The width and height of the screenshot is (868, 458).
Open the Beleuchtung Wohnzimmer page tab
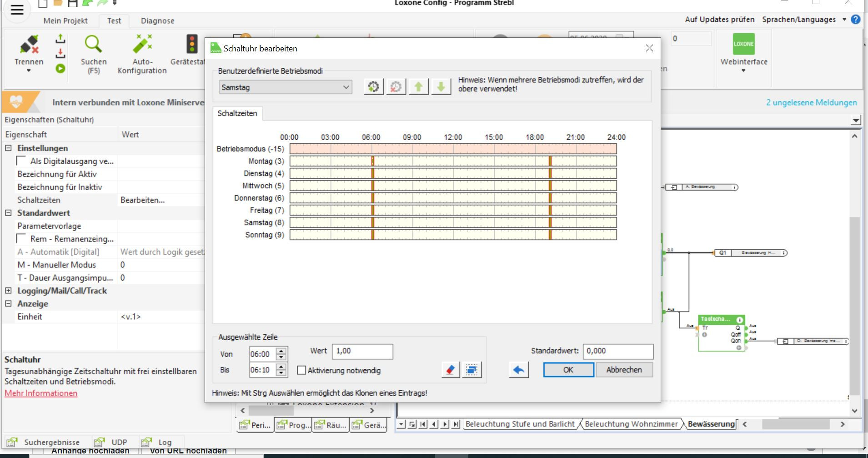631,424
